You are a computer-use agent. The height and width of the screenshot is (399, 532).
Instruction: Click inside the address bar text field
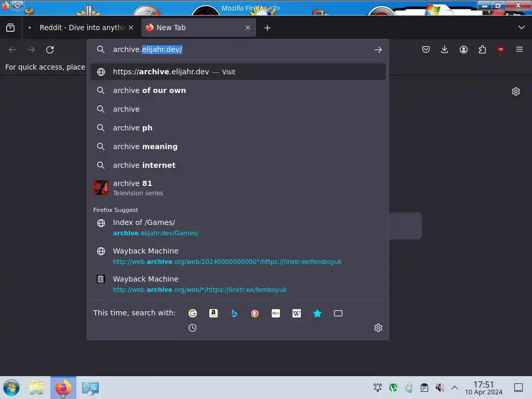tap(237, 49)
